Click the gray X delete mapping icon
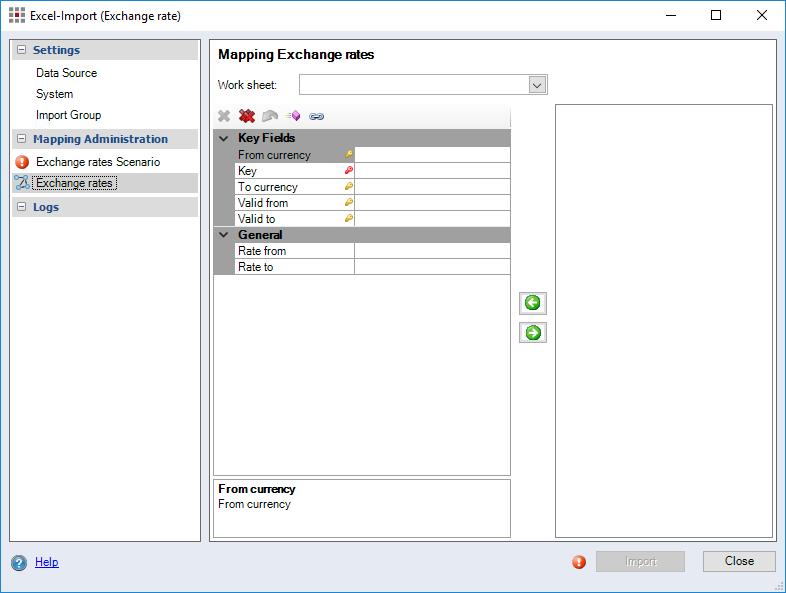 [x=224, y=117]
